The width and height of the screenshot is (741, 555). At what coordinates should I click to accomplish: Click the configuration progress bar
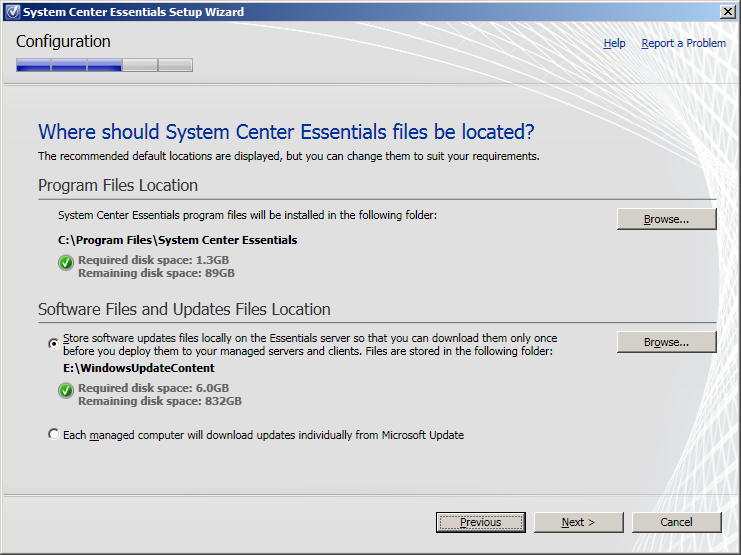tap(104, 66)
